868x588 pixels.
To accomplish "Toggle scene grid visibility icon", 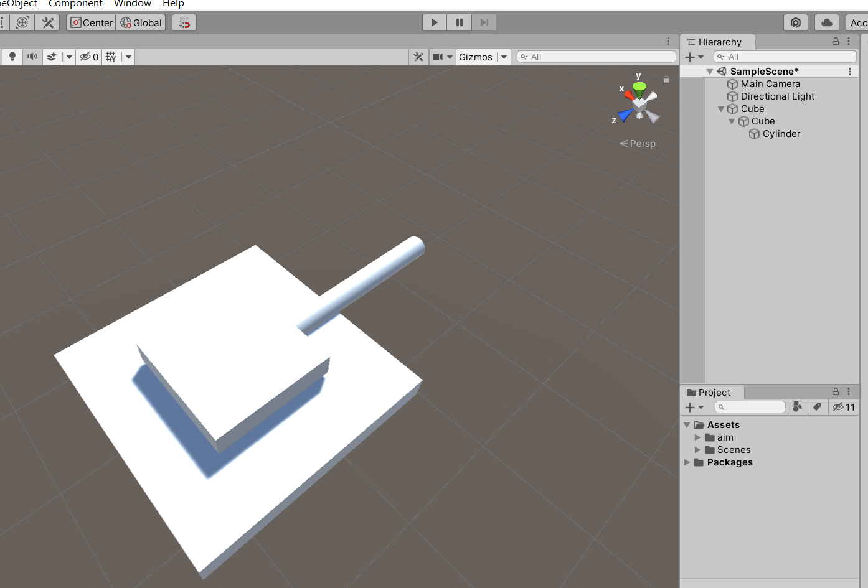I will coord(111,57).
